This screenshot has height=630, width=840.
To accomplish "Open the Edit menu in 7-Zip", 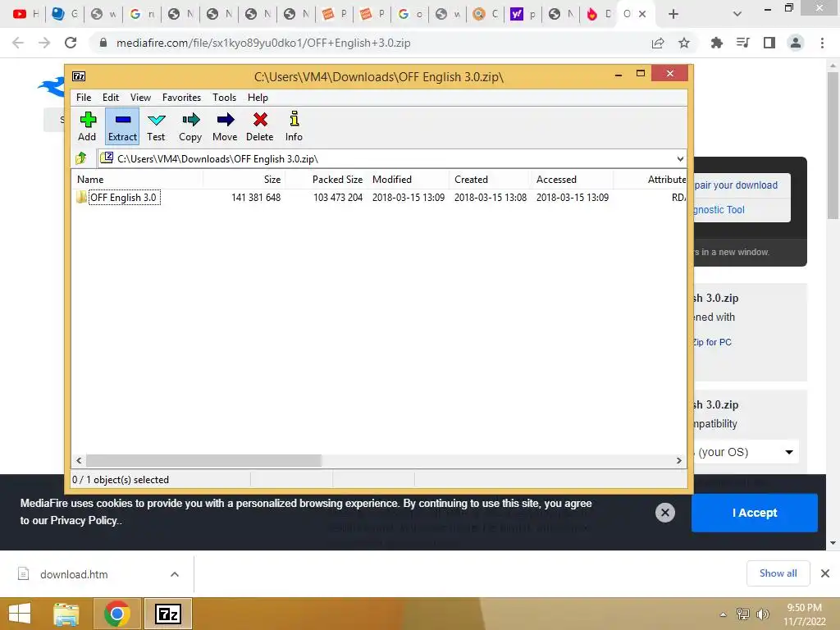I will point(111,98).
